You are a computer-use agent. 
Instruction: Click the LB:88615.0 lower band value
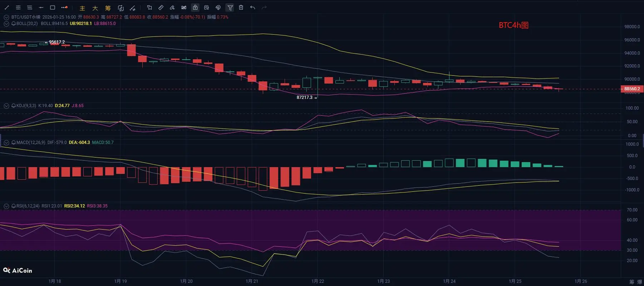(x=105, y=24)
